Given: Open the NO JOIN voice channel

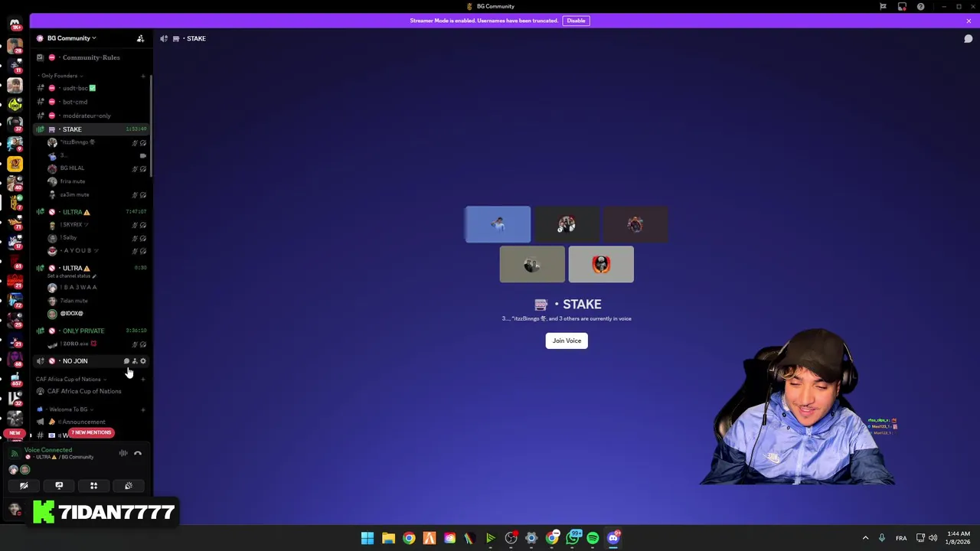Looking at the screenshot, I should click(x=75, y=361).
